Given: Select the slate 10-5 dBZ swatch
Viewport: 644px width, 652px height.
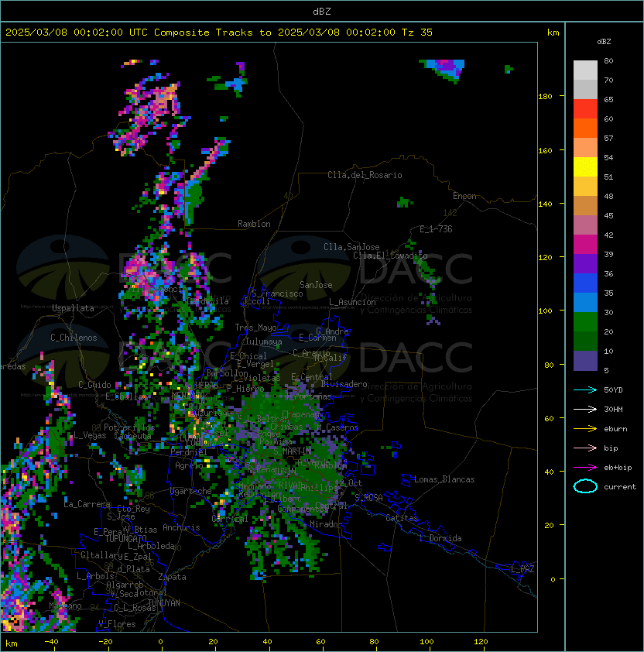Looking at the screenshot, I should point(585,361).
